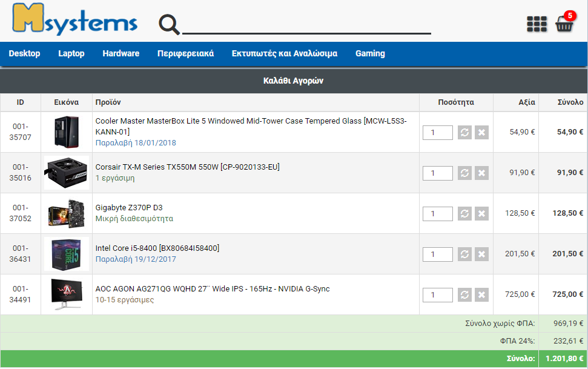Viewport: 588px width, 369px height.
Task: Refresh quantity for Corsair TX550M
Action: 464,173
